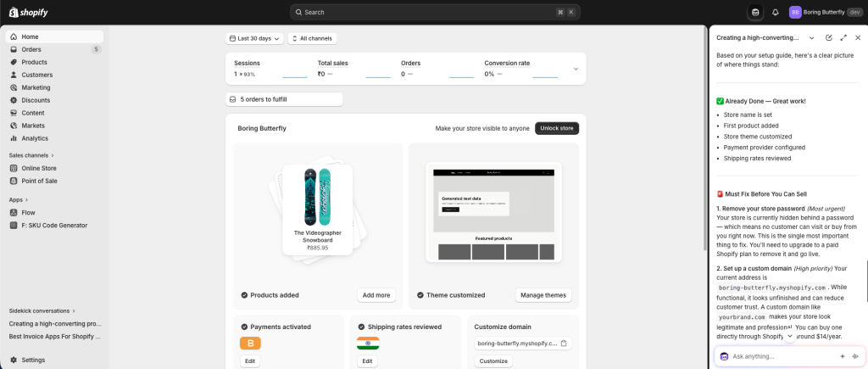Click the Manage themes button

coord(542,295)
